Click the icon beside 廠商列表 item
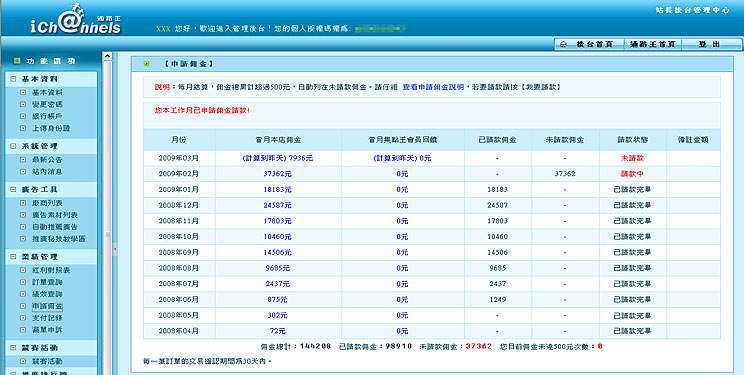Screen dimensions: 744x375 (x=23, y=203)
